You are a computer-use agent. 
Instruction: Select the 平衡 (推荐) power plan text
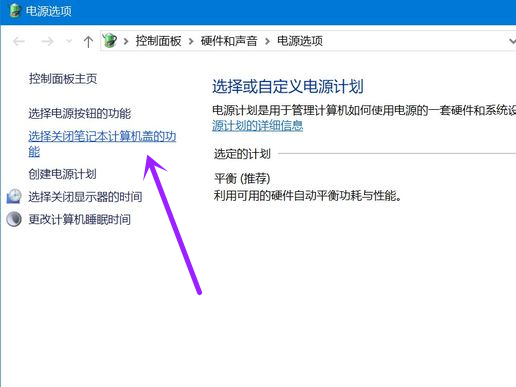242,179
